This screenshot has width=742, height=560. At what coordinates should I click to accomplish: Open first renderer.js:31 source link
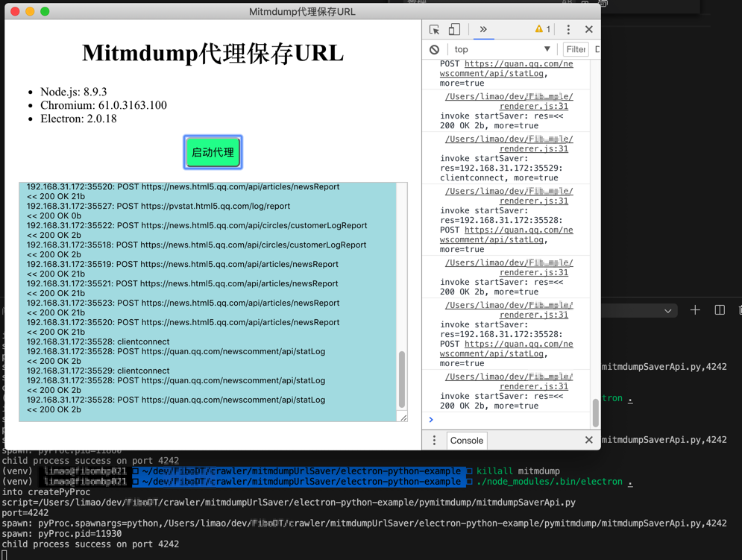point(534,106)
